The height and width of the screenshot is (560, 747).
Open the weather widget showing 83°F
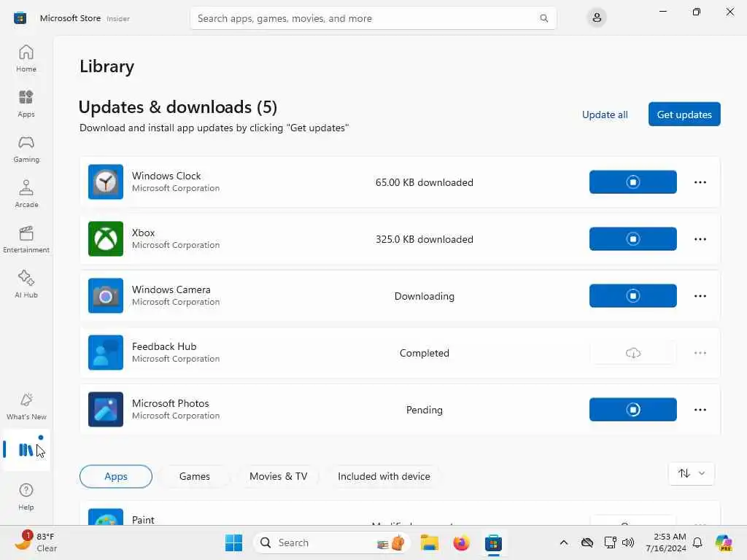36,542
